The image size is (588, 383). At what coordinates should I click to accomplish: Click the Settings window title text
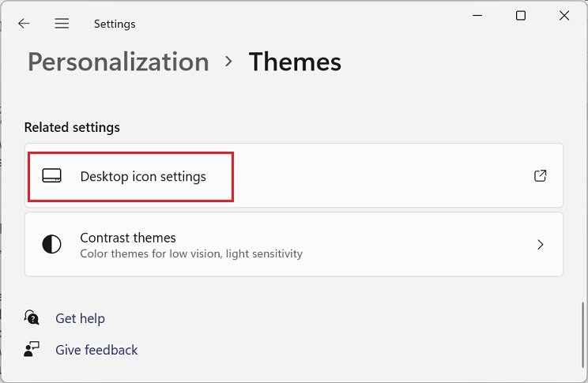click(115, 24)
